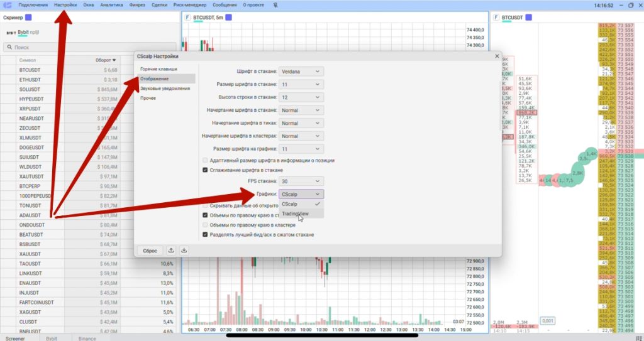This screenshot has height=341, width=644.
Task: Click the export settings upload icon
Action: coord(171,251)
